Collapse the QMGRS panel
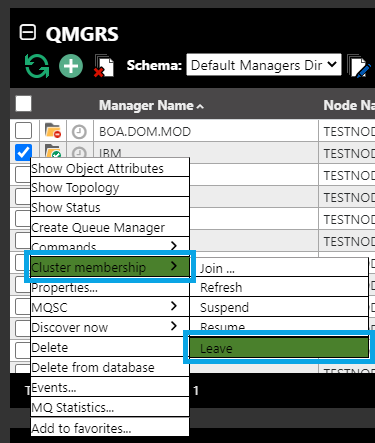The width and height of the screenshot is (375, 443). (27, 33)
